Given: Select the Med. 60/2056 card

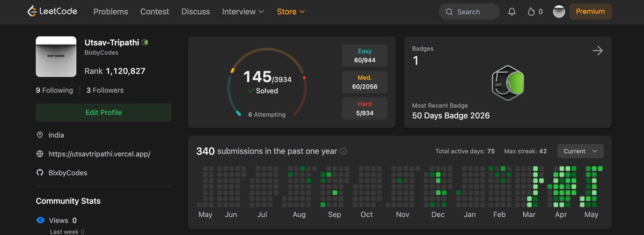Looking at the screenshot, I should click(x=365, y=82).
